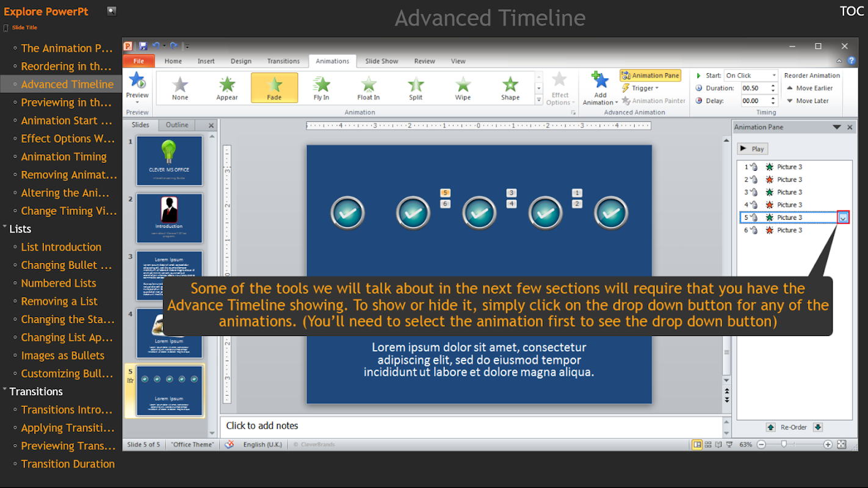Choose the Wipe animation effect

pos(463,88)
